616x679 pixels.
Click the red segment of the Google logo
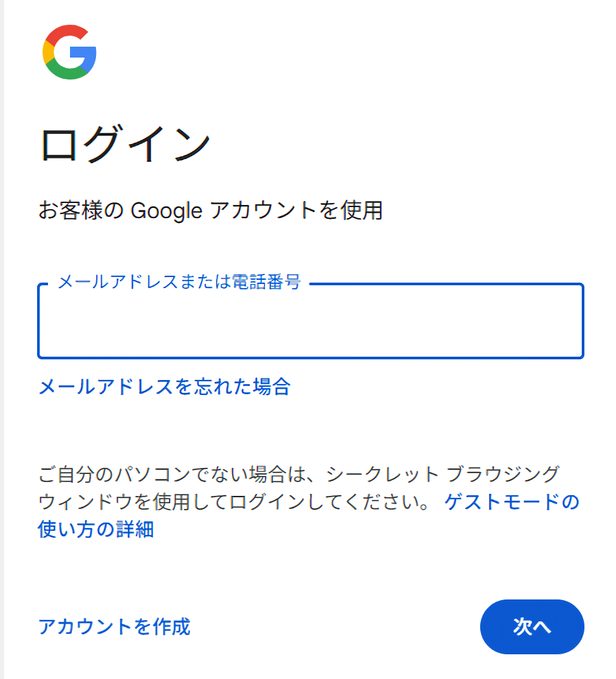click(x=67, y=33)
